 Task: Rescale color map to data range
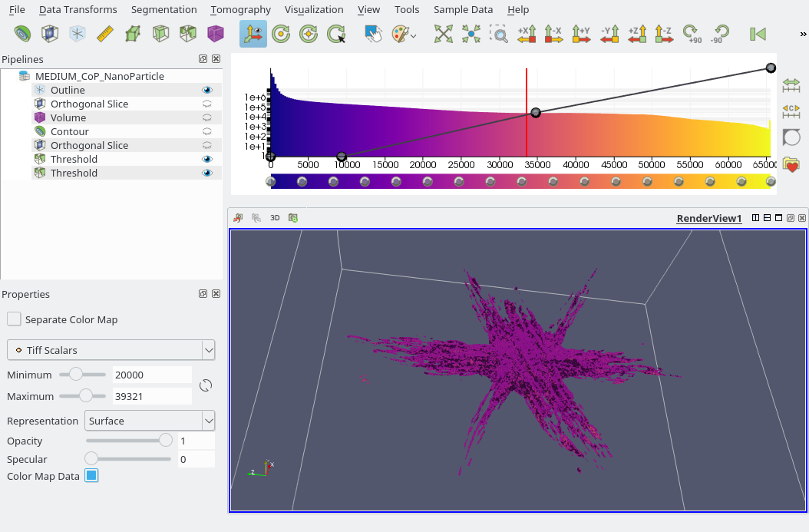791,85
